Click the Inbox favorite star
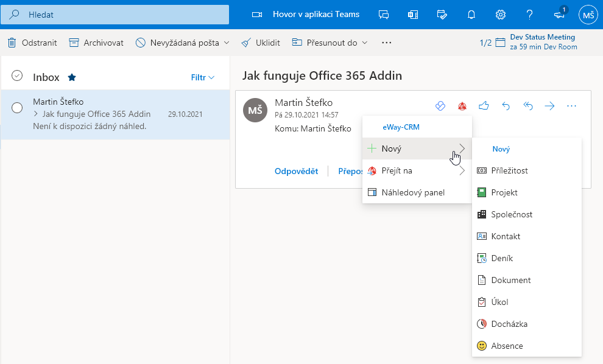 click(x=72, y=78)
